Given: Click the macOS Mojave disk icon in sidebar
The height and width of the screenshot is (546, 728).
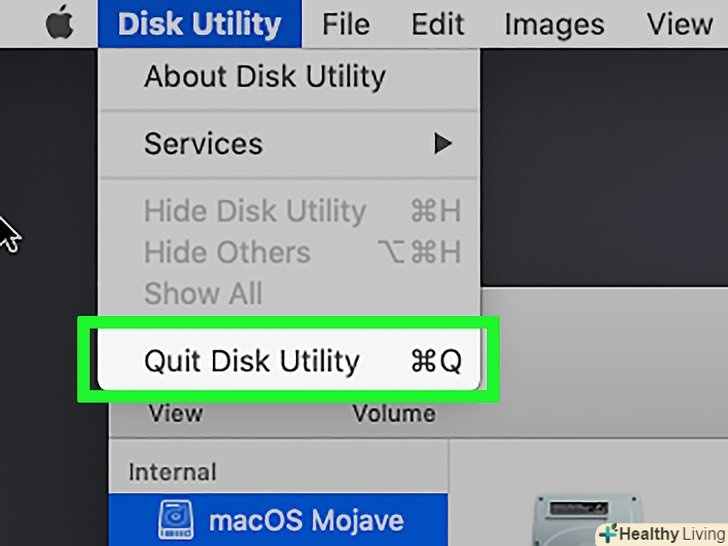Looking at the screenshot, I should coord(178,520).
